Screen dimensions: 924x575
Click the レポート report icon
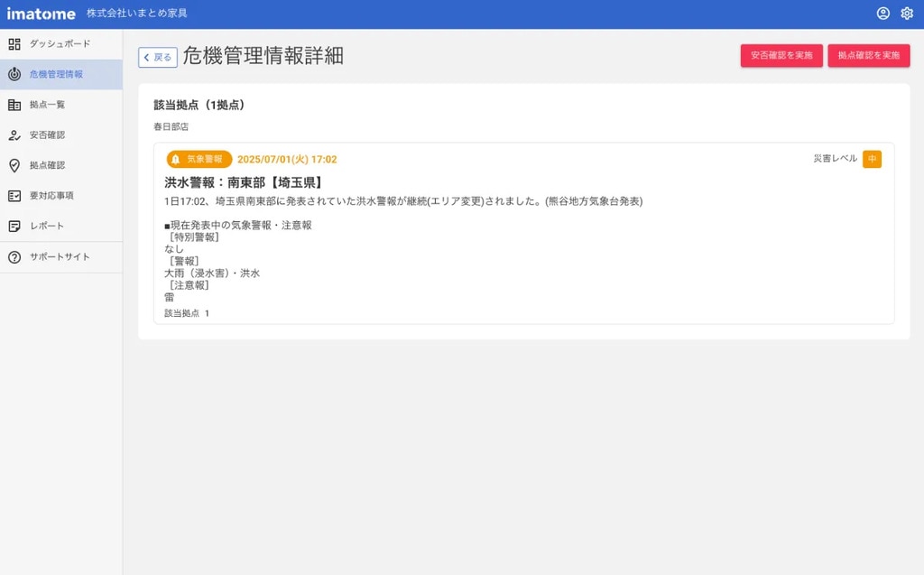pos(14,227)
